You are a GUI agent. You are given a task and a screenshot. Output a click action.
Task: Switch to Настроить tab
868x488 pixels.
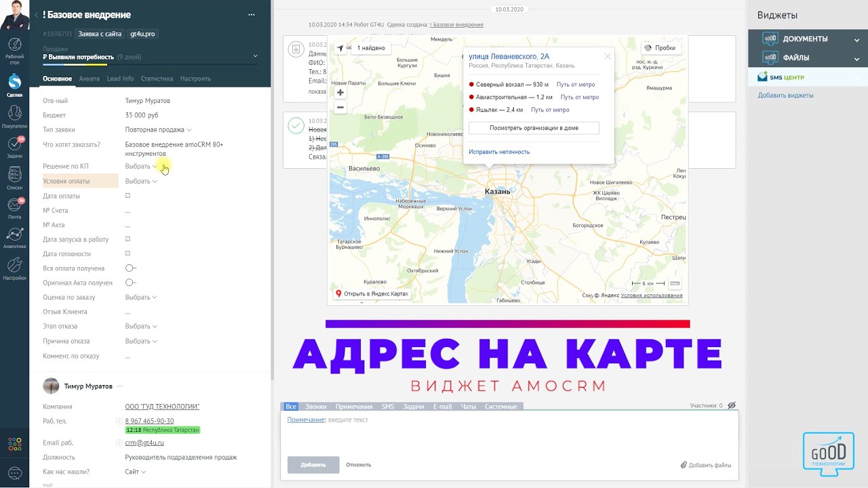point(195,79)
